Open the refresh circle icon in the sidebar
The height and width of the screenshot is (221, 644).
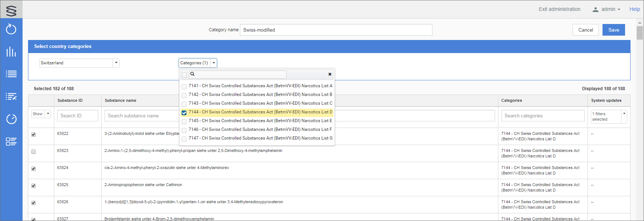point(11,29)
